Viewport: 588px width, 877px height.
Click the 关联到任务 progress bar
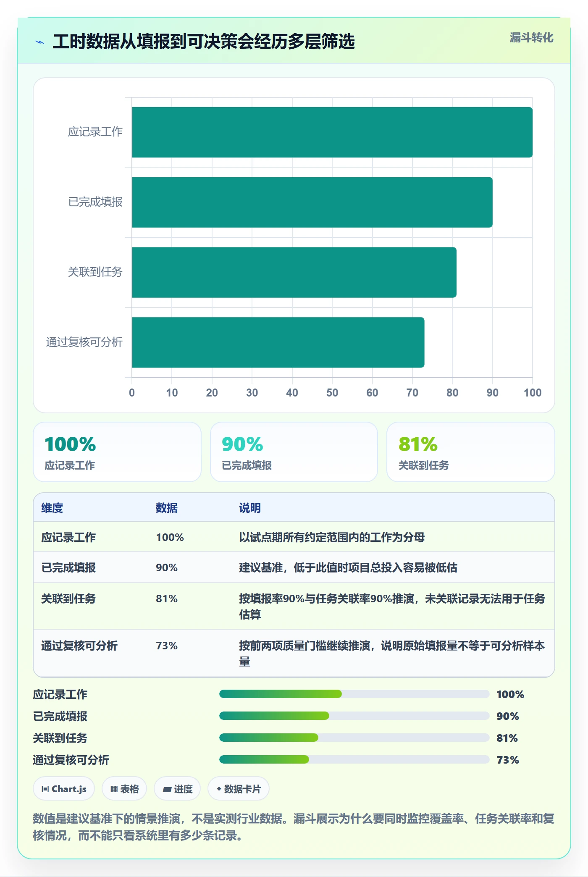354,738
